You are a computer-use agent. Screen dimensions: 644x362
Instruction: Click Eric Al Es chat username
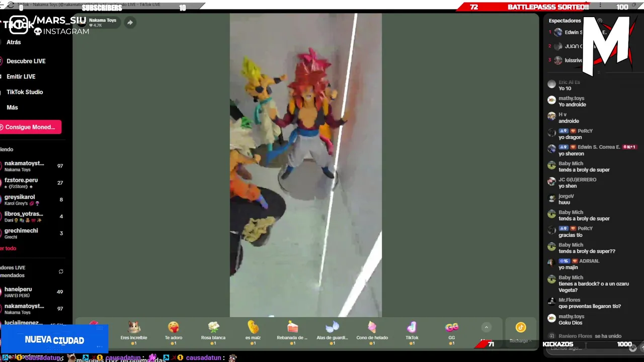[x=569, y=82]
